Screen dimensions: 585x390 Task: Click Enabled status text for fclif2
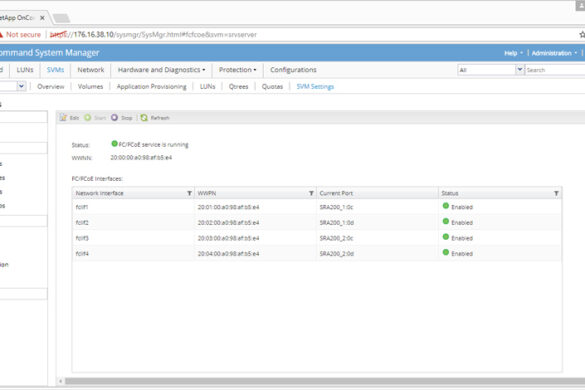click(462, 223)
